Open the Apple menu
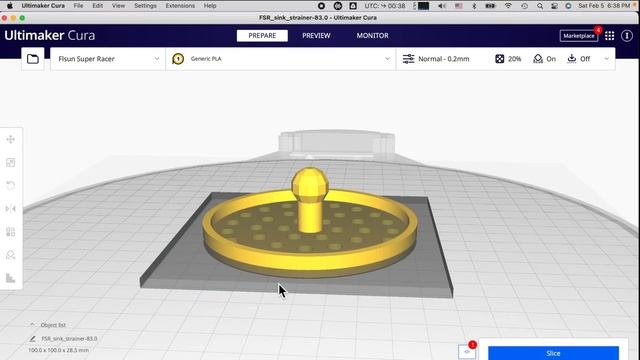Viewport: 640px width, 360px height. pyautogui.click(x=10, y=6)
